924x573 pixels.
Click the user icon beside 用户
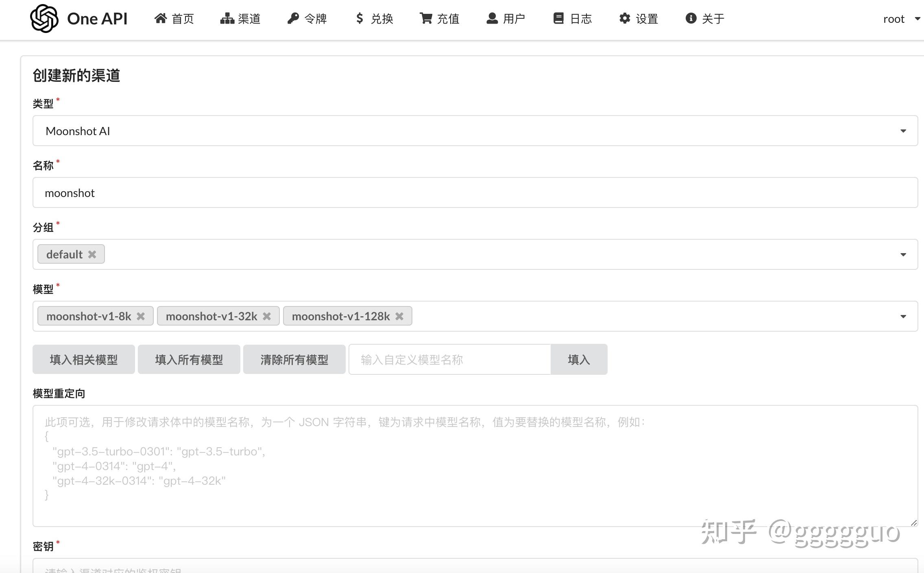(x=492, y=18)
